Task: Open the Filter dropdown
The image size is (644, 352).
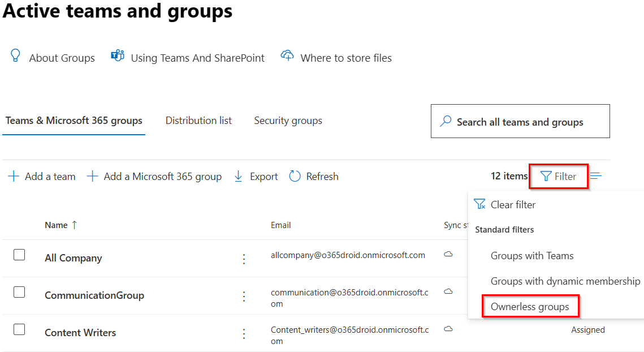Action: [x=559, y=176]
